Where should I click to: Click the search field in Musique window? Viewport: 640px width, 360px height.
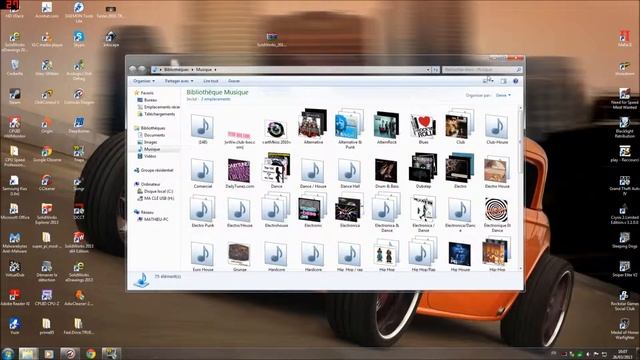pyautogui.click(x=482, y=70)
